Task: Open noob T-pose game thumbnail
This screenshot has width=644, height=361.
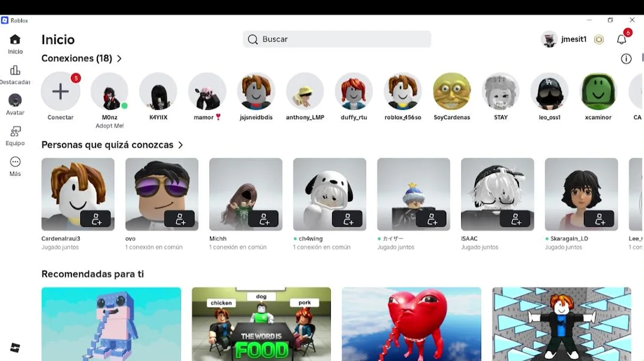Action: (562, 324)
